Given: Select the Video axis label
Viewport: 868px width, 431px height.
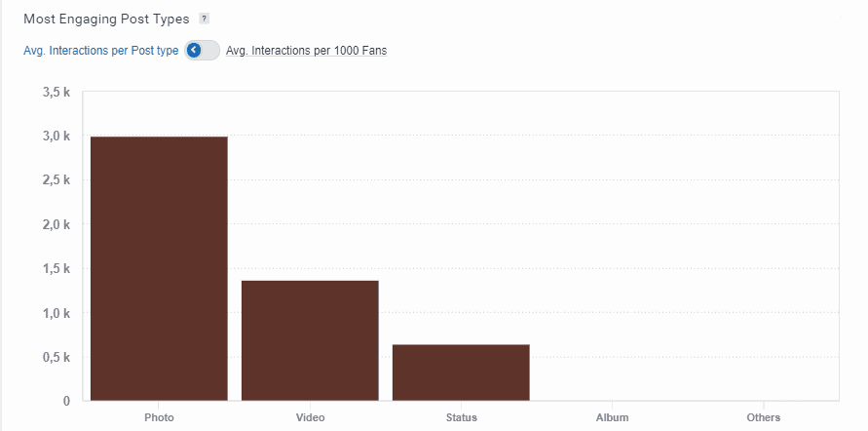Looking at the screenshot, I should 310,417.
